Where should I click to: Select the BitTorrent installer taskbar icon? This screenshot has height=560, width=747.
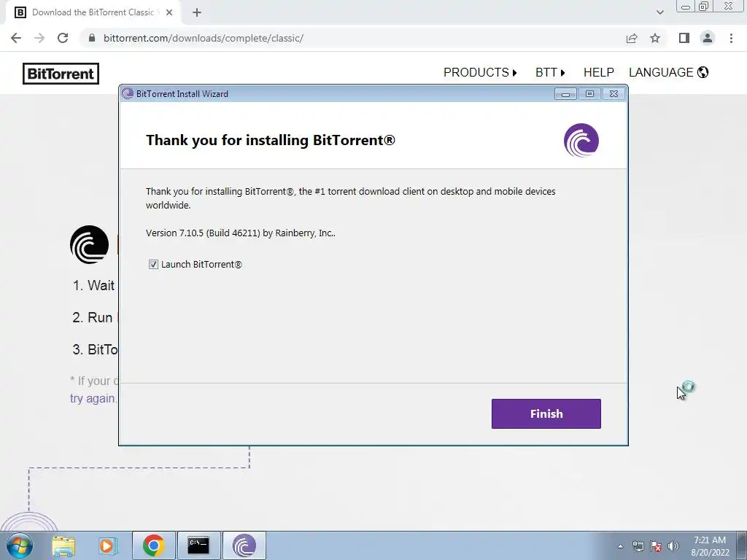point(244,545)
